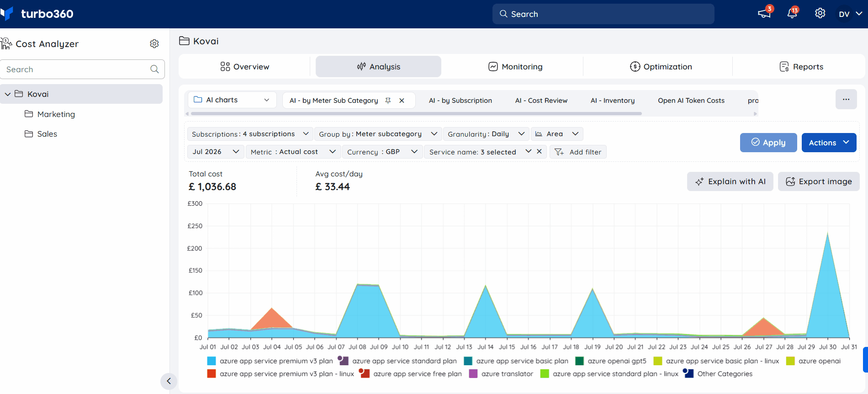Toggle azure translator series in legend
This screenshot has width=868, height=394.
(501, 374)
